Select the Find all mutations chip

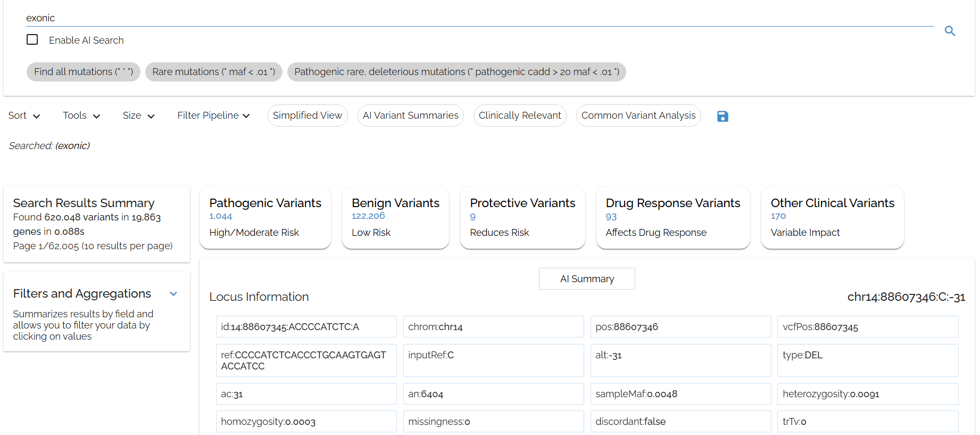click(84, 72)
